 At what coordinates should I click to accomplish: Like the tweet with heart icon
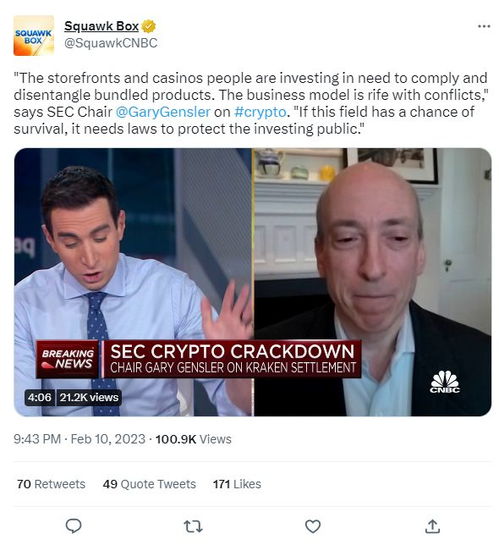[312, 526]
